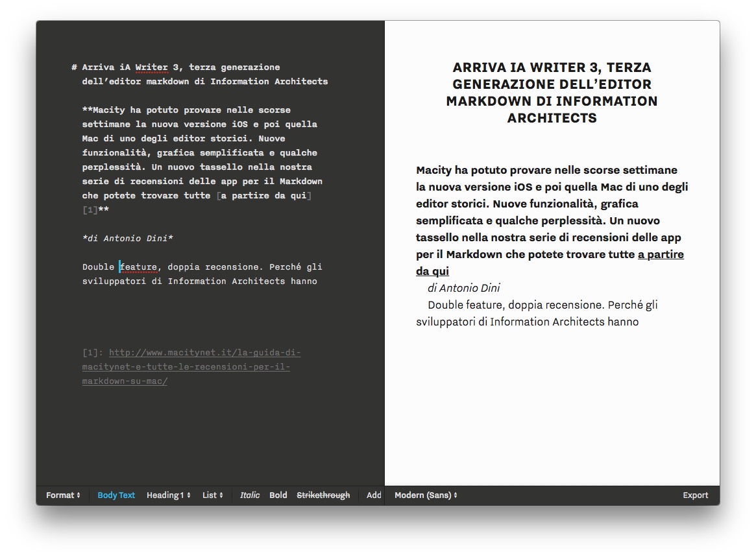Open the List dropdown
Screen dimensions: 756x557
tap(213, 495)
